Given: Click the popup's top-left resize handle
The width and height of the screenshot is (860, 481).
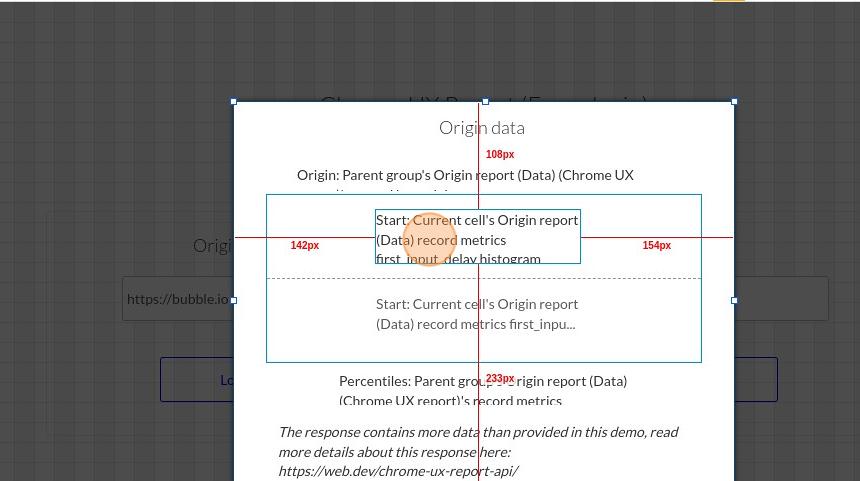Looking at the screenshot, I should coord(234,101).
